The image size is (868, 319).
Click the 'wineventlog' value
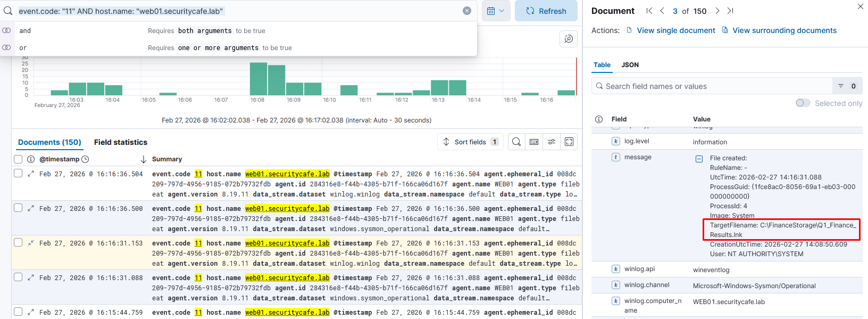[x=711, y=270]
